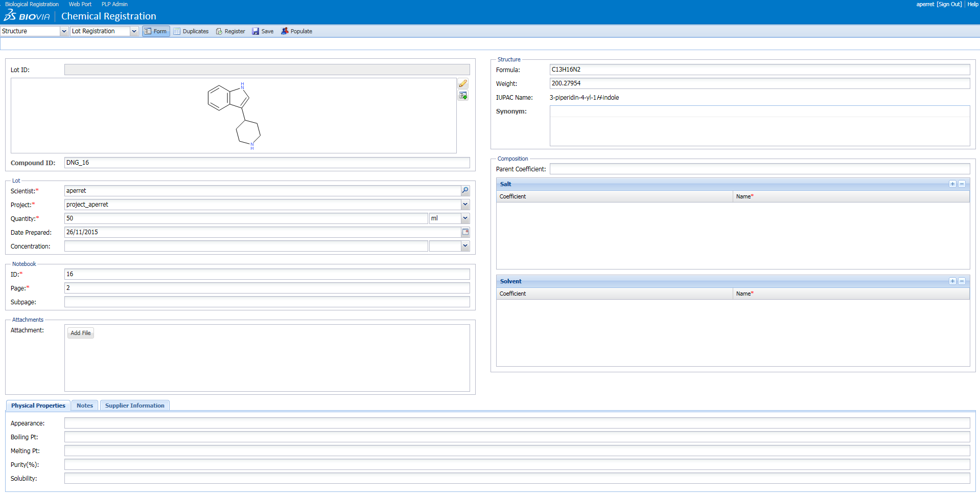Open the Concentration unit dropdown

click(x=465, y=246)
